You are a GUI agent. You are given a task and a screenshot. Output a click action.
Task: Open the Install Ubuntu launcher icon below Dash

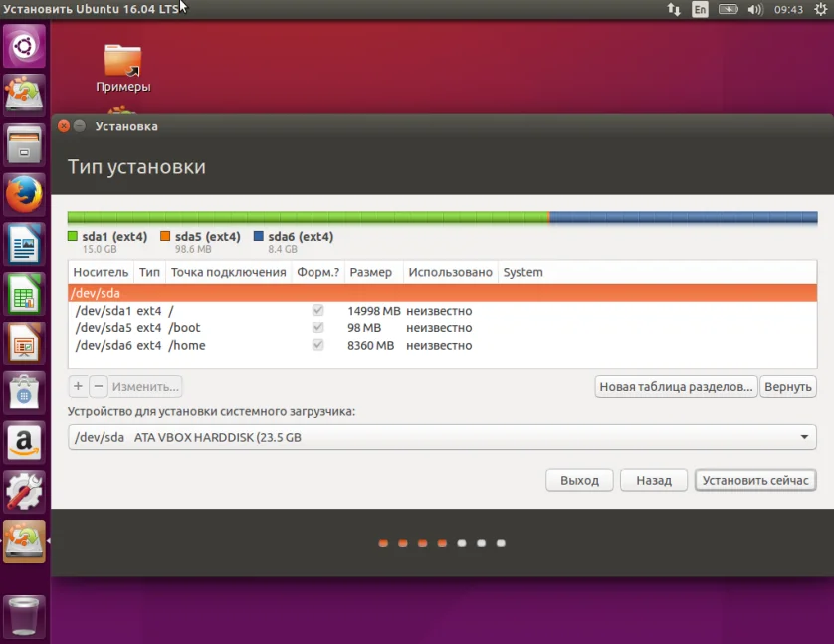[x=25, y=96]
